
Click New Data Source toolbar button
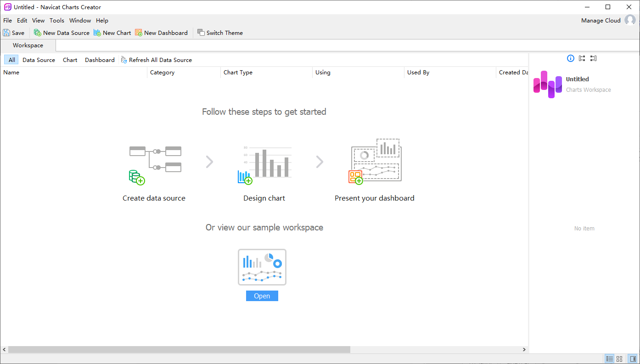62,33
